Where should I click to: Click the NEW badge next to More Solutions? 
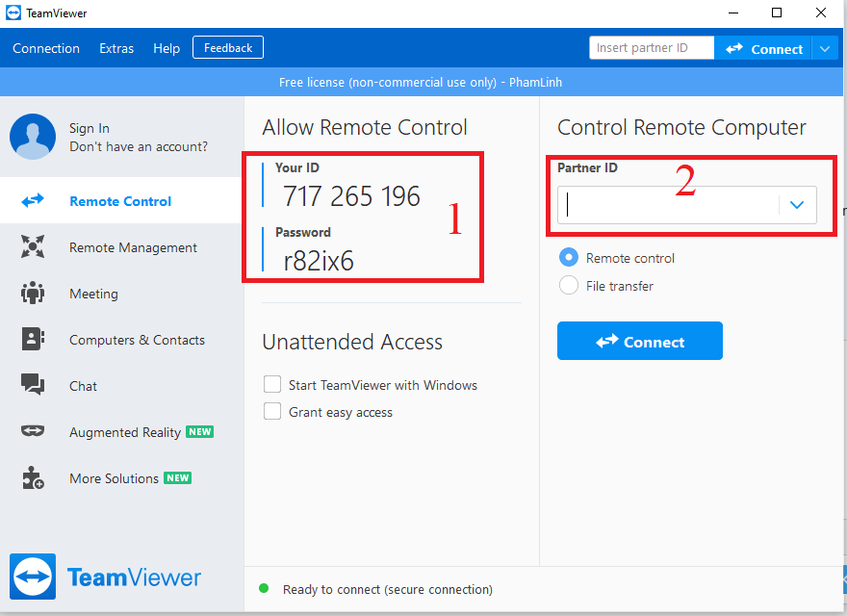coord(178,477)
